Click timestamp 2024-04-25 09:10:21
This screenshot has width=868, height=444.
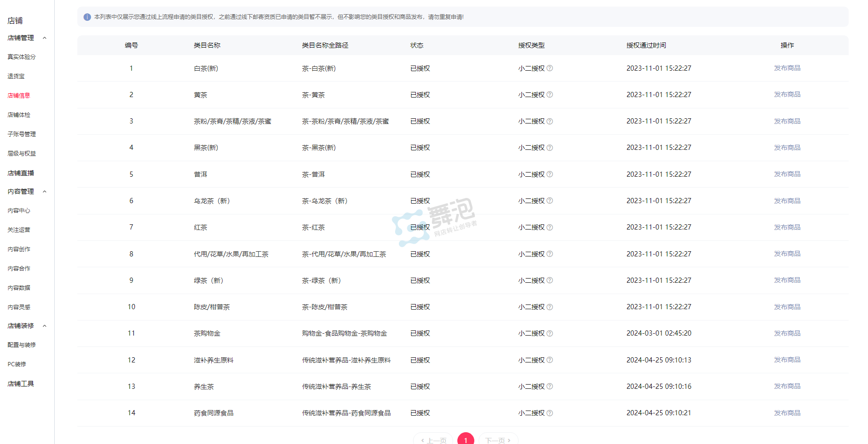[x=659, y=413]
